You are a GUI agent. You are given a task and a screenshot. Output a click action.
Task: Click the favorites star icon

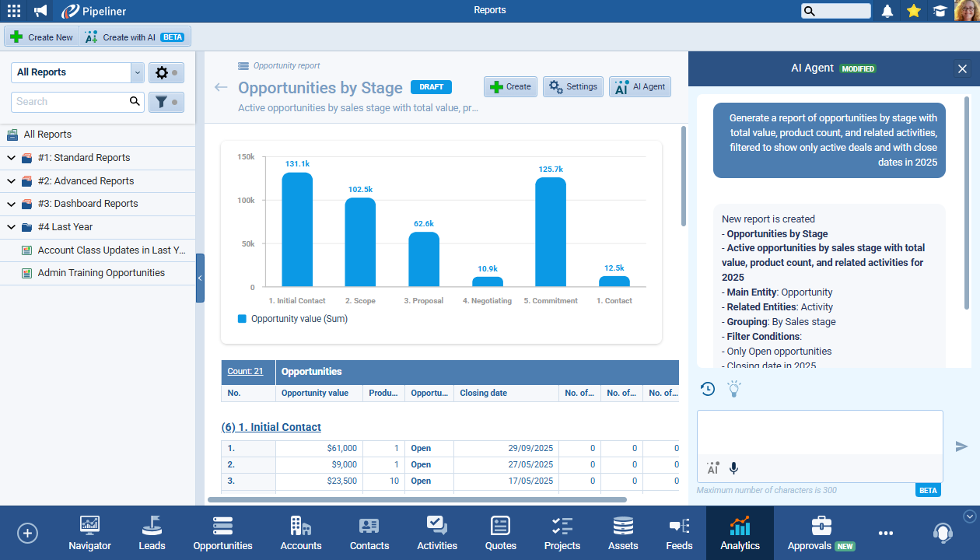tap(914, 11)
